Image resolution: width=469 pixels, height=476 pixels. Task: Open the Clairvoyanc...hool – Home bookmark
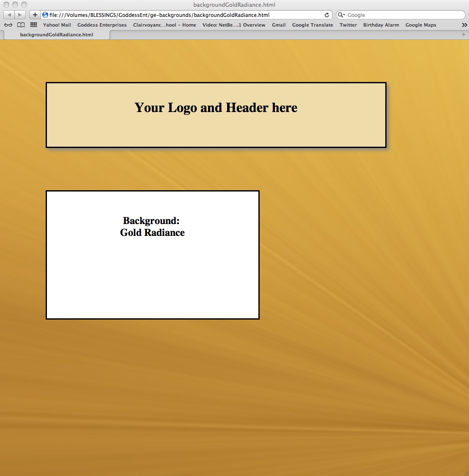click(x=165, y=25)
